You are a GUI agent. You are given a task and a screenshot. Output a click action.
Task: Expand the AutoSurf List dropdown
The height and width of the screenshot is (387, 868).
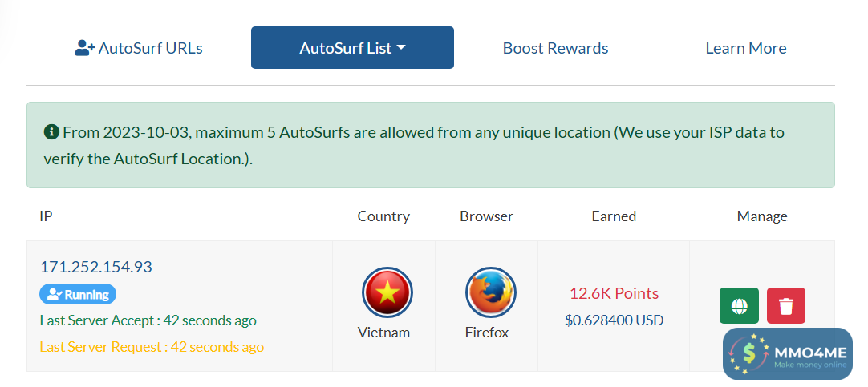pos(352,48)
